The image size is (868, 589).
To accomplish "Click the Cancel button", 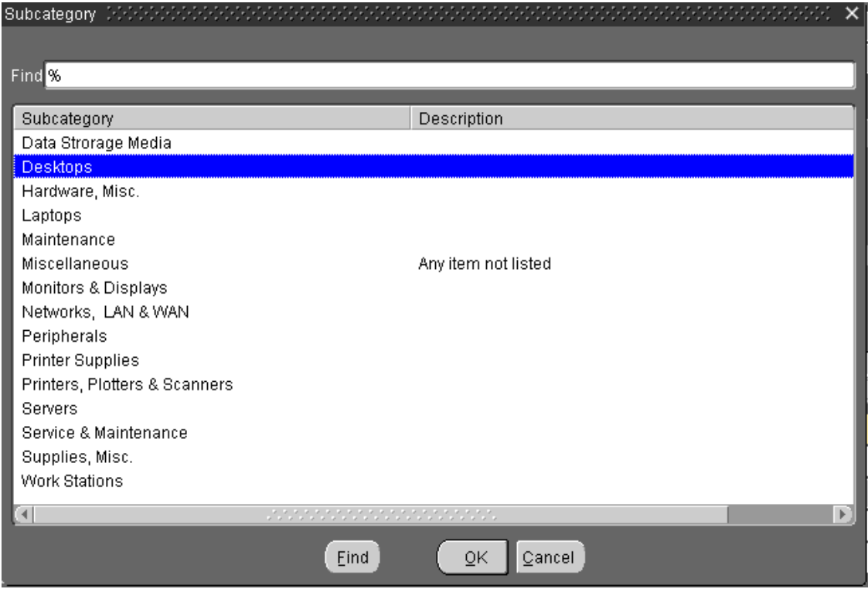I will [x=550, y=557].
